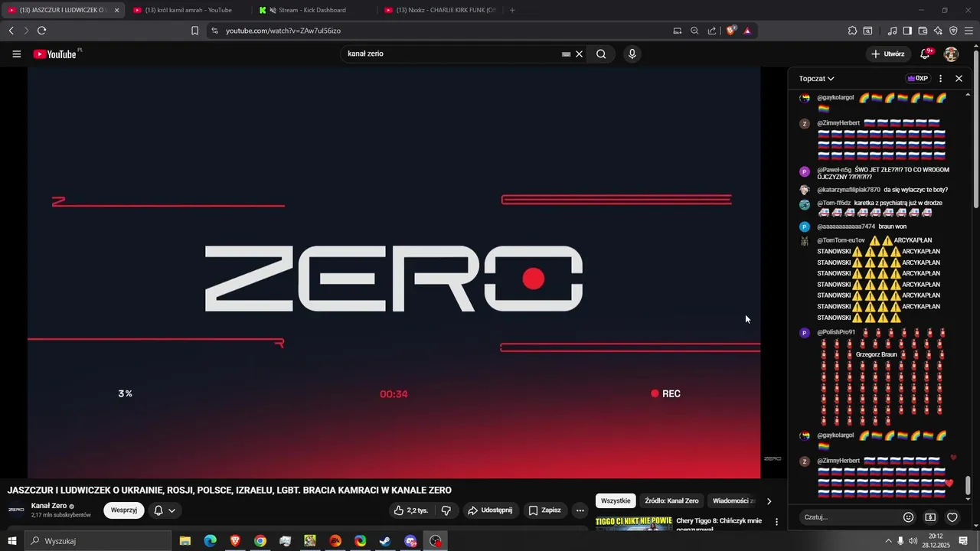Open the Brave VPN shield icon
Screen dimensions: 980x551
coord(953,31)
